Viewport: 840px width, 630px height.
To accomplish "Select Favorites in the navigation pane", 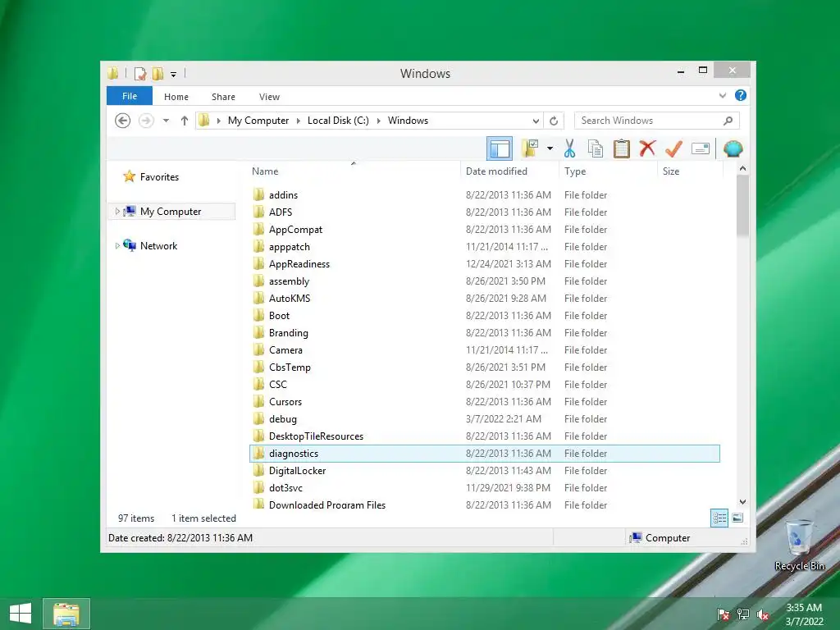I will [159, 177].
